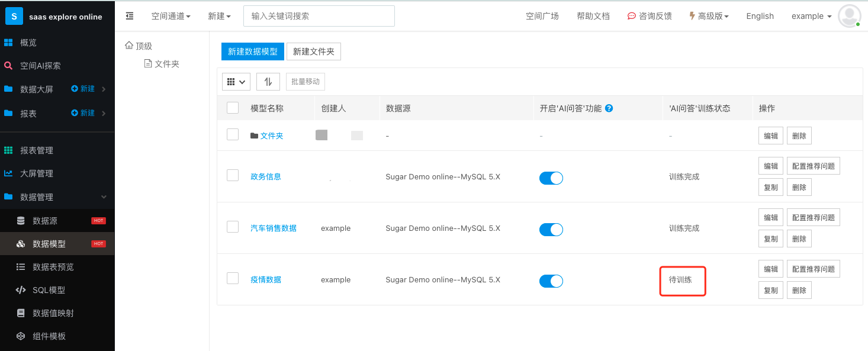Click the 新建数据模型 button
Screen dimensions: 868x351
(253, 51)
